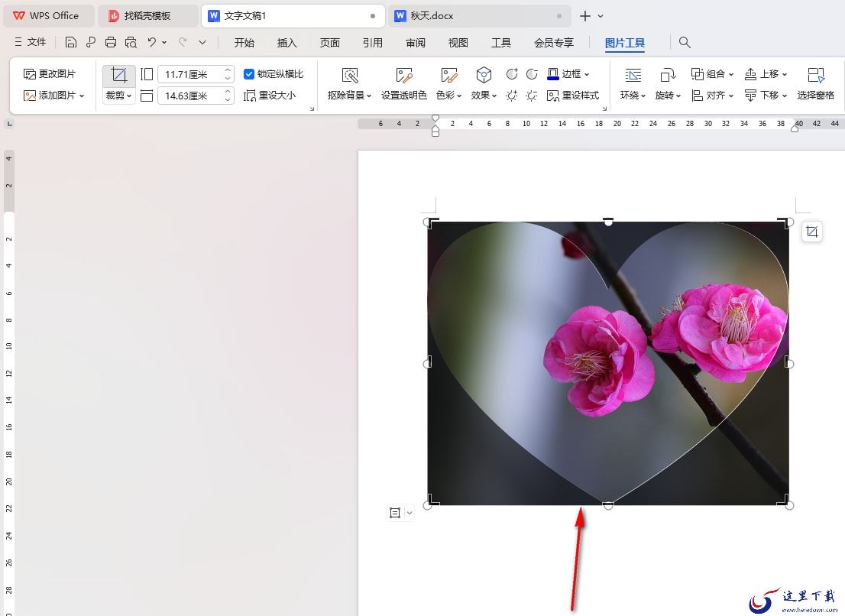
Task: Click the 更改图片 change picture button
Action: click(x=50, y=74)
